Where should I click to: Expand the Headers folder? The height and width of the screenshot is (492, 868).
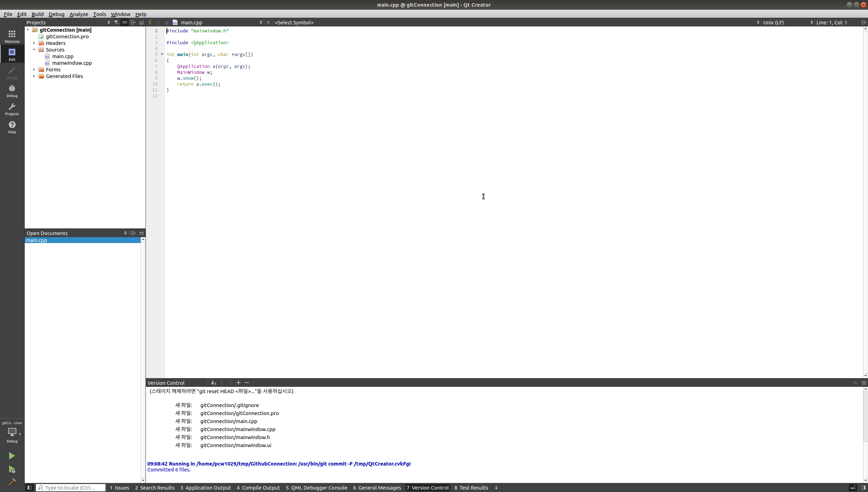tap(34, 43)
